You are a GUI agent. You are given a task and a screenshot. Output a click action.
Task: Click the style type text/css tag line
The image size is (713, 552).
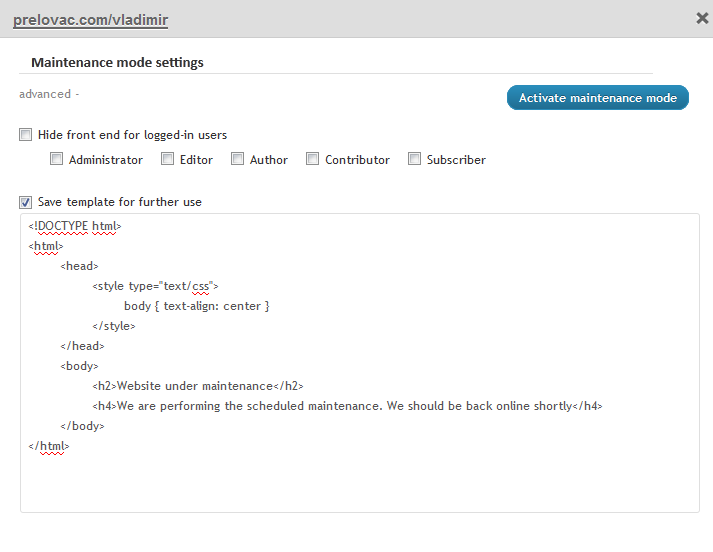point(155,286)
